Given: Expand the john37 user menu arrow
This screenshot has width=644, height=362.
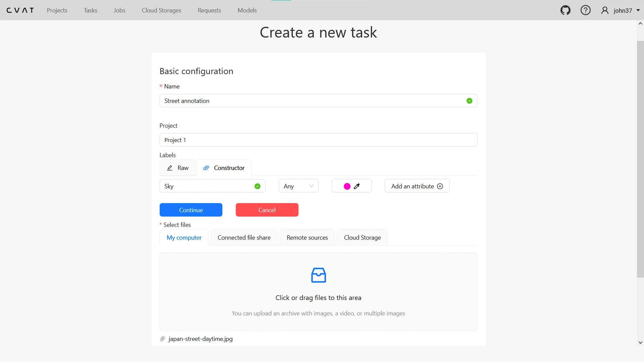Looking at the screenshot, I should pos(638,10).
